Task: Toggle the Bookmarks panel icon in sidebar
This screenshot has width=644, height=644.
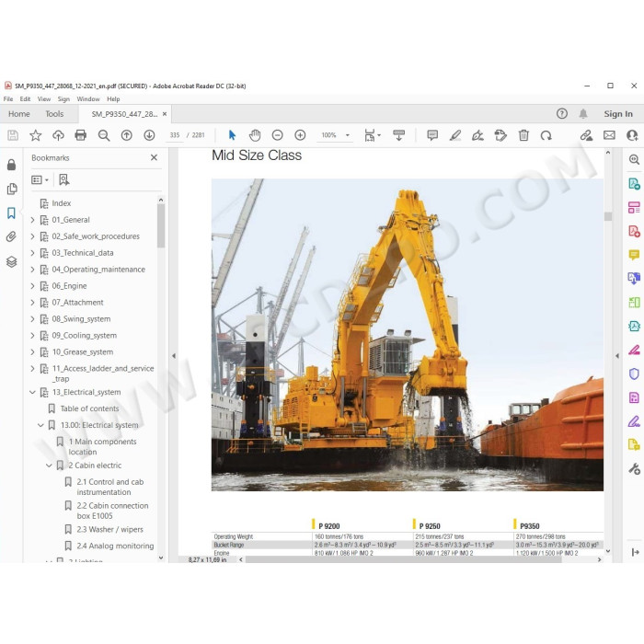Action: coord(11,213)
